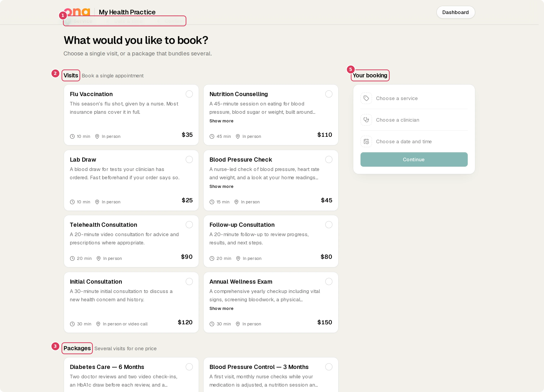Select the Flu Vaccination radio button
The height and width of the screenshot is (392, 544).
(x=189, y=94)
